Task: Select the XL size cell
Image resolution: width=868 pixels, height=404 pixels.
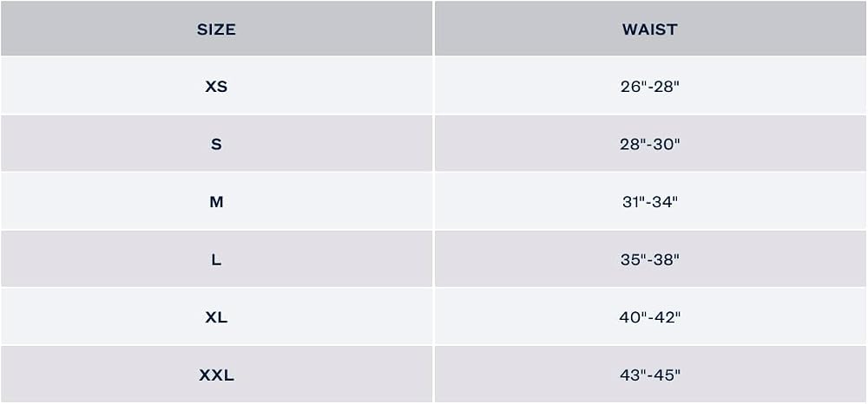Action: click(216, 317)
